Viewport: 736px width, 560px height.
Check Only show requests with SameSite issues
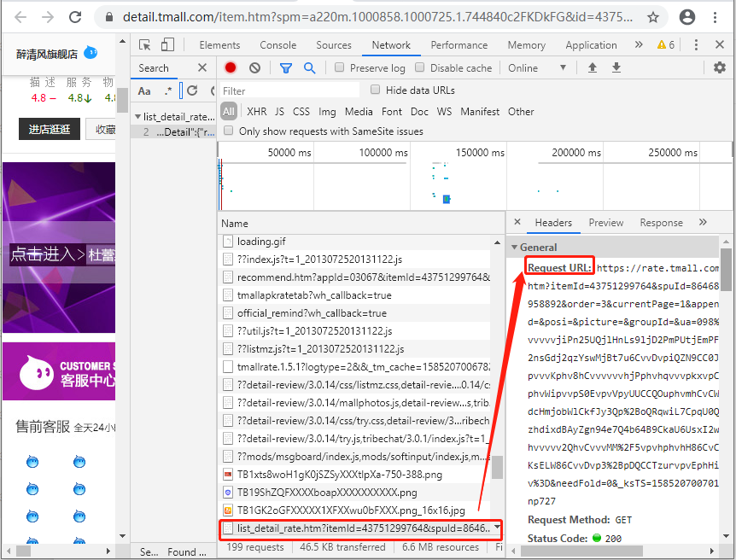(228, 130)
